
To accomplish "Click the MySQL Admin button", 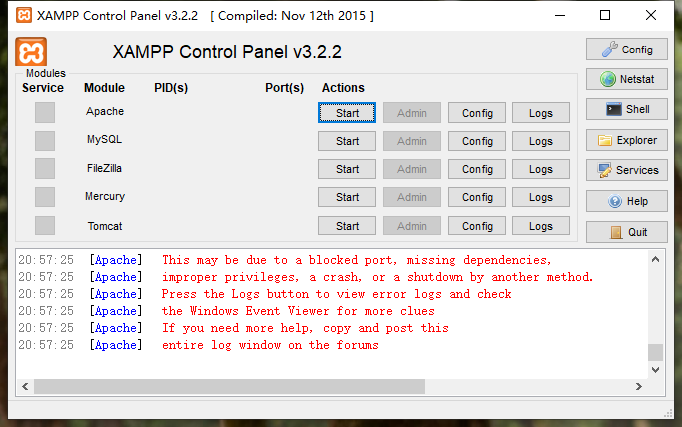I will pyautogui.click(x=411, y=141).
